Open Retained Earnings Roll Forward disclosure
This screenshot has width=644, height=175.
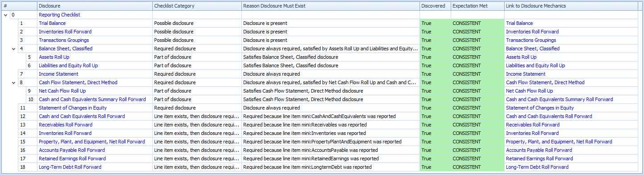click(x=72, y=159)
